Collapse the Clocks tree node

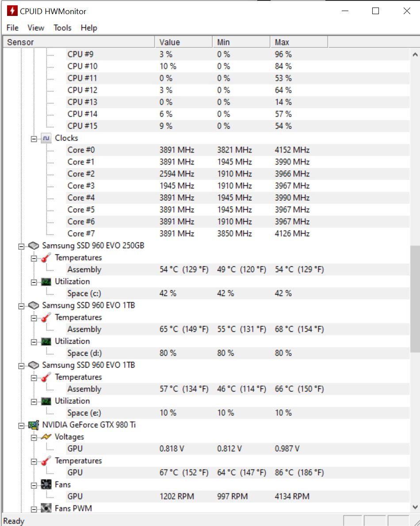[x=34, y=138]
